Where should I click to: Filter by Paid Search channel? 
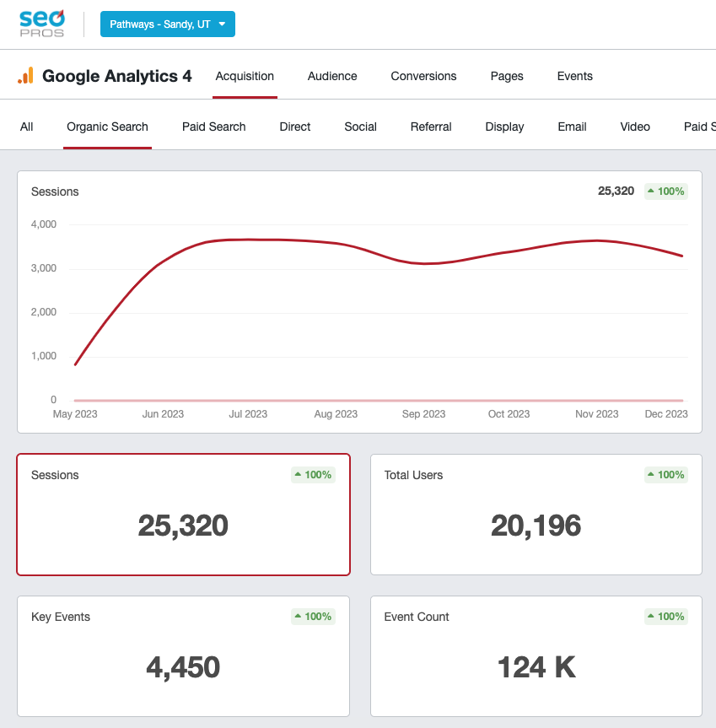click(x=213, y=127)
